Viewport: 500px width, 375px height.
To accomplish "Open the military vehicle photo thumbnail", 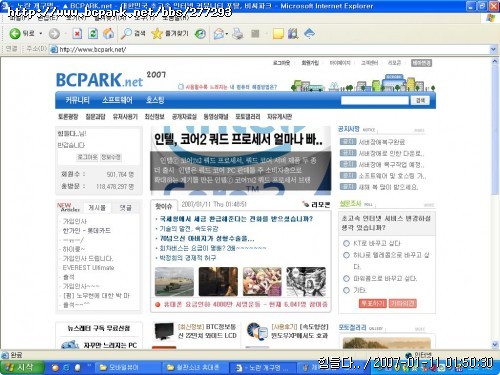I will coord(174,282).
